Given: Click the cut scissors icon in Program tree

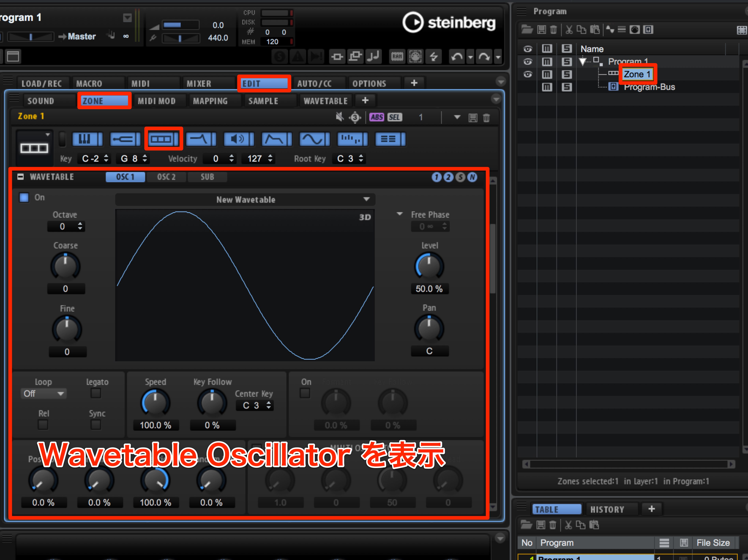Looking at the screenshot, I should coord(569,30).
